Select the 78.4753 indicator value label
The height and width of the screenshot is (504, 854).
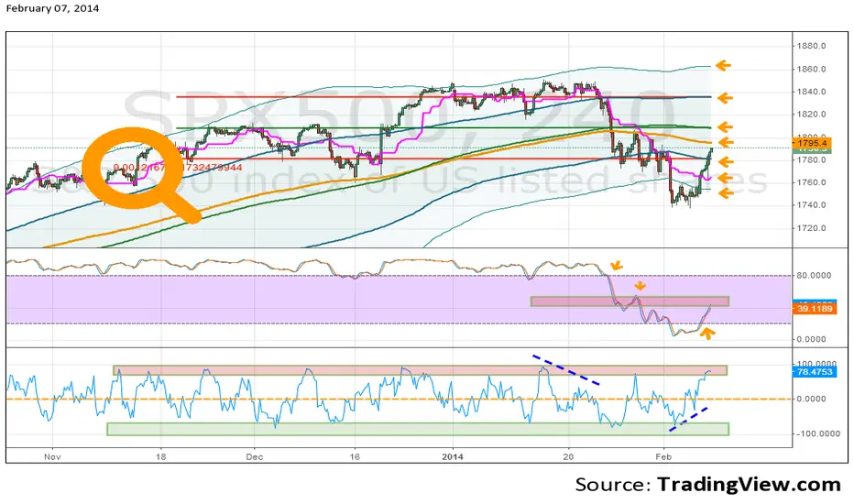[x=815, y=372]
